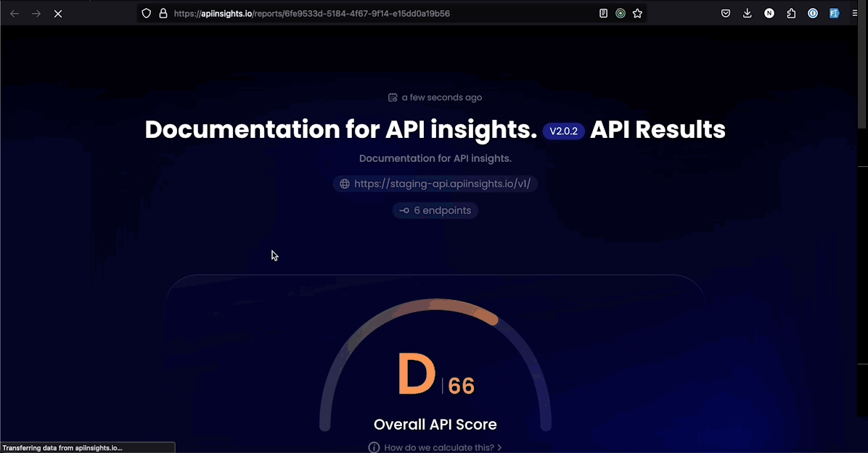Click the info icon by 'How do we calculate this?'
The width and height of the screenshot is (868, 453).
click(374, 447)
